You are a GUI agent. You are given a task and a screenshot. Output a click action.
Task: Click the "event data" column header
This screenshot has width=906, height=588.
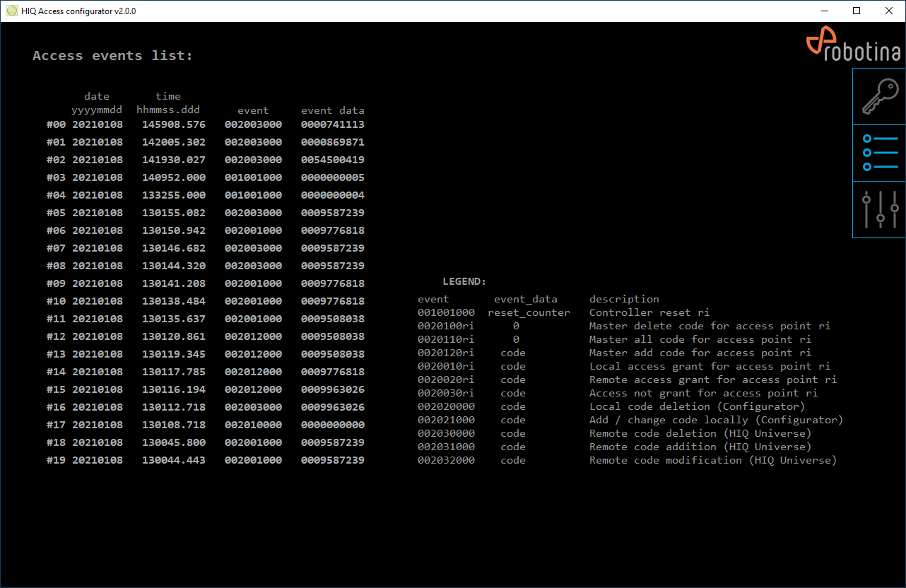tap(332, 110)
